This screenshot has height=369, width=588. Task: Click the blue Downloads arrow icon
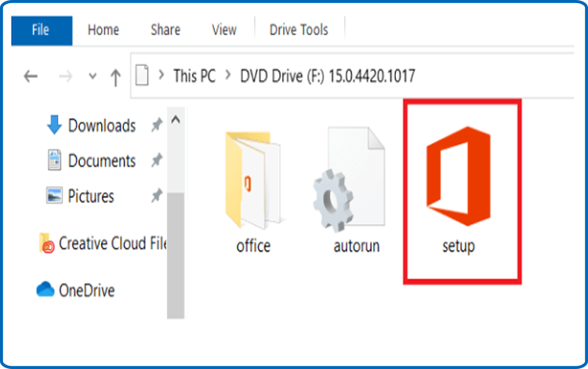point(54,125)
